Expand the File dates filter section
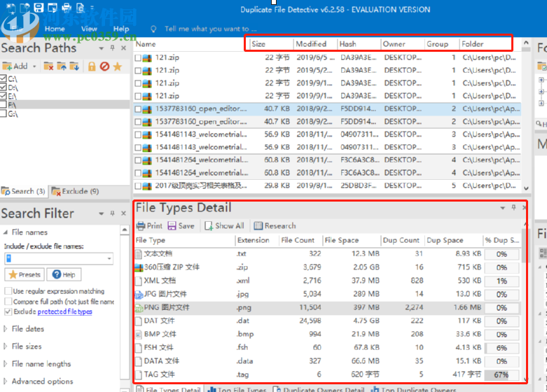 6,328
